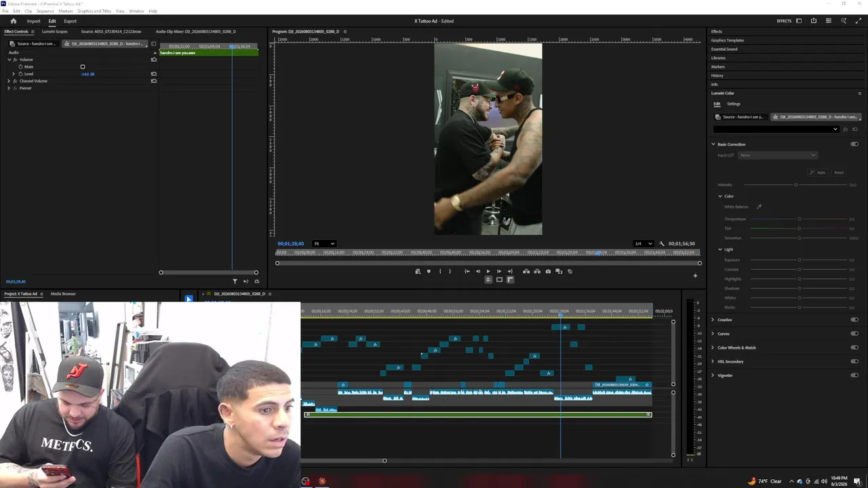This screenshot has width=868, height=488.
Task: Open the Essential Sound panel
Action: (724, 49)
